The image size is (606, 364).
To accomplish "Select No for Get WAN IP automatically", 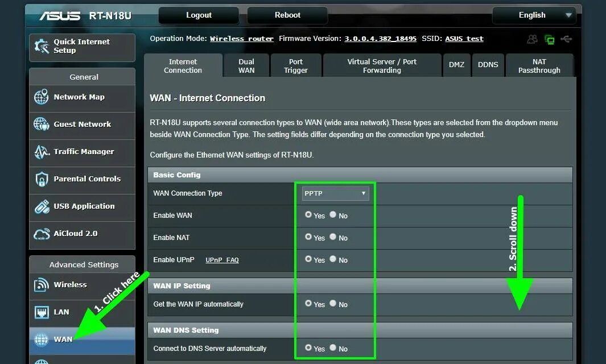I will tap(333, 303).
